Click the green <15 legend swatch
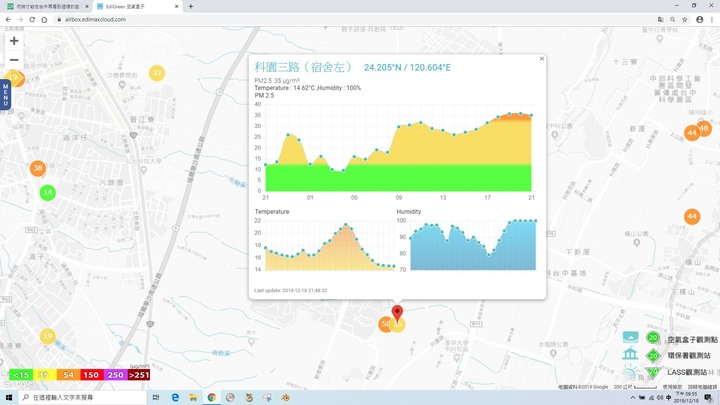The height and width of the screenshot is (405, 720). (21, 375)
